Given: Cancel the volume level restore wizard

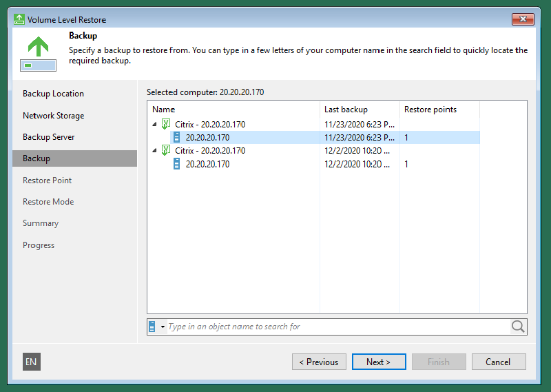Looking at the screenshot, I should [499, 362].
